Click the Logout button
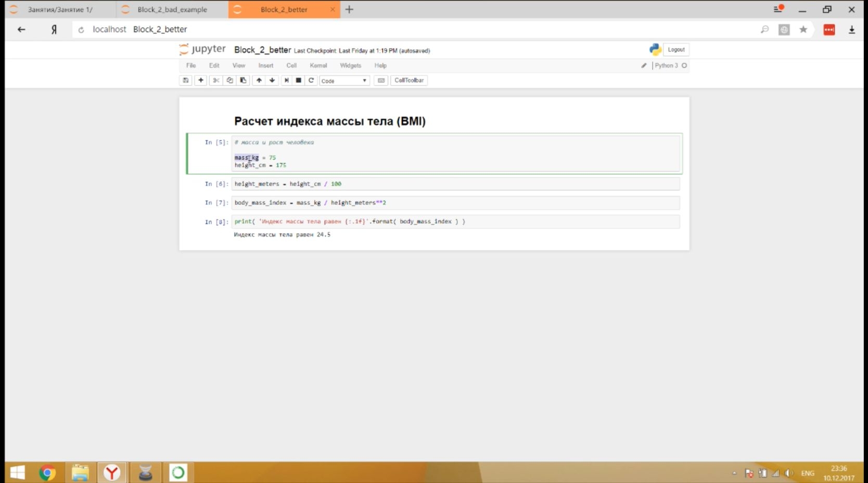Screen dimensions: 868x483 click(x=676, y=49)
